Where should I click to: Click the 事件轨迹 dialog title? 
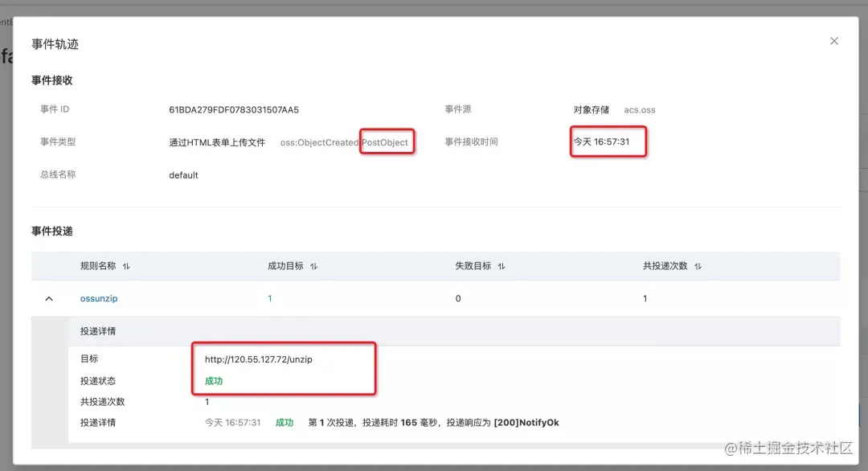[55, 44]
